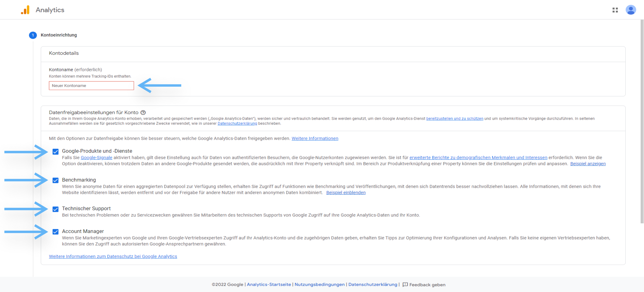Click 'Konten können mehrere Tracking-IDs enthalten' hint
The image size is (644, 292).
pyautogui.click(x=90, y=76)
